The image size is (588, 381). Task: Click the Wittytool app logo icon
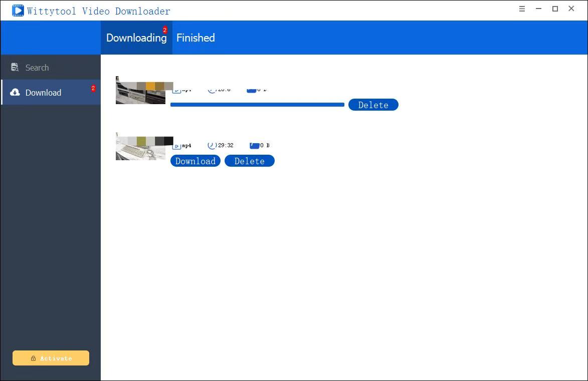[18, 11]
